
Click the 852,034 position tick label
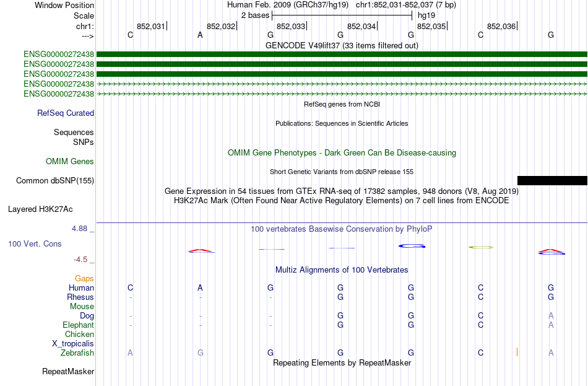pyautogui.click(x=361, y=26)
